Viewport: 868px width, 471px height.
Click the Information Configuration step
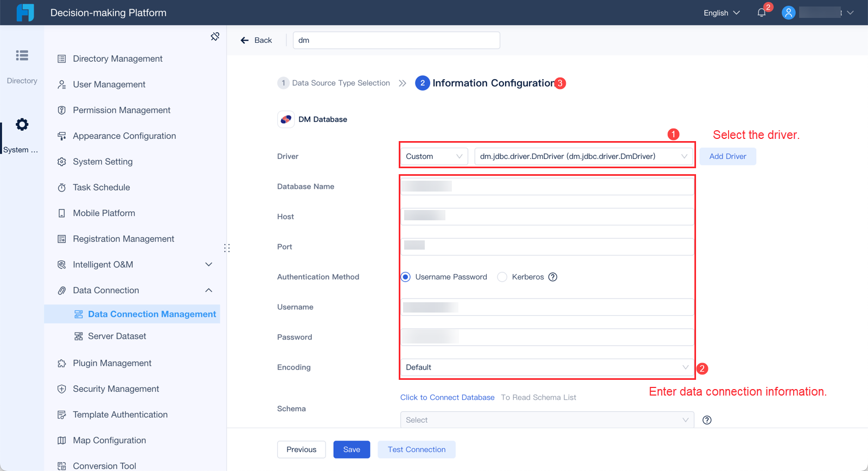point(485,83)
